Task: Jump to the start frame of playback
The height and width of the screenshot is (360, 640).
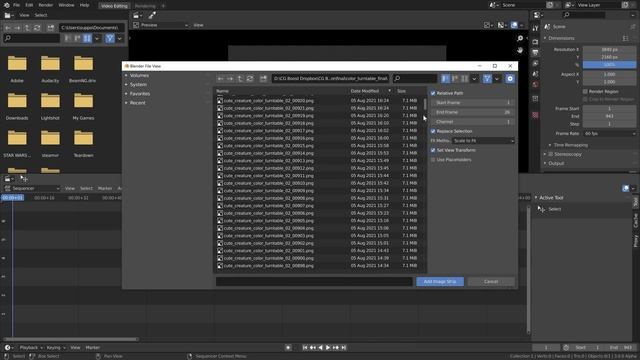Action: pyautogui.click(x=305, y=348)
